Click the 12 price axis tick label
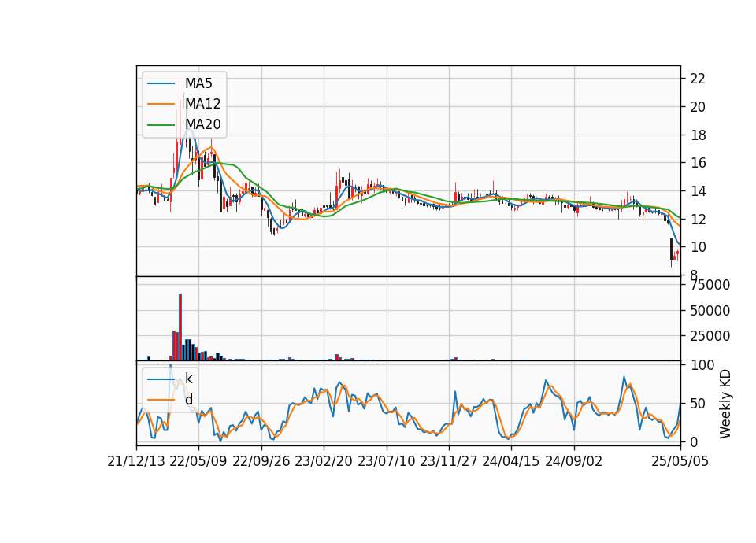The image size is (756, 543). 698,220
